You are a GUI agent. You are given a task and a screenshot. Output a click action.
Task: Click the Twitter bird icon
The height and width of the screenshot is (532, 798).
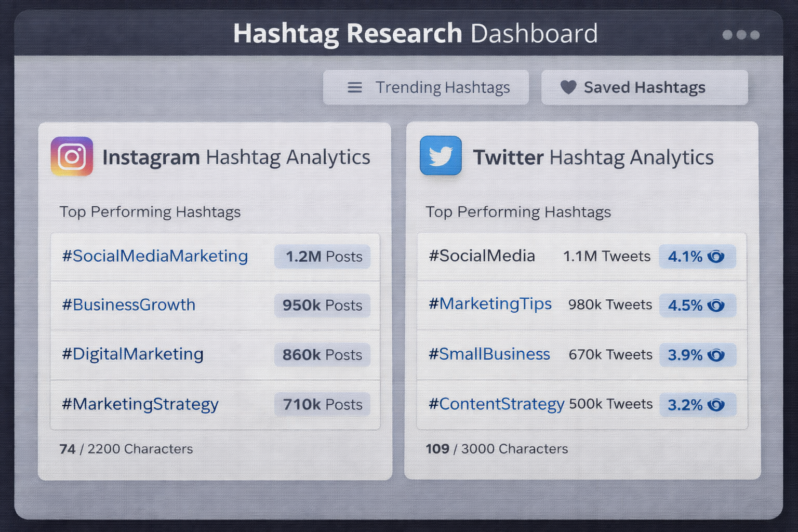pyautogui.click(x=440, y=156)
